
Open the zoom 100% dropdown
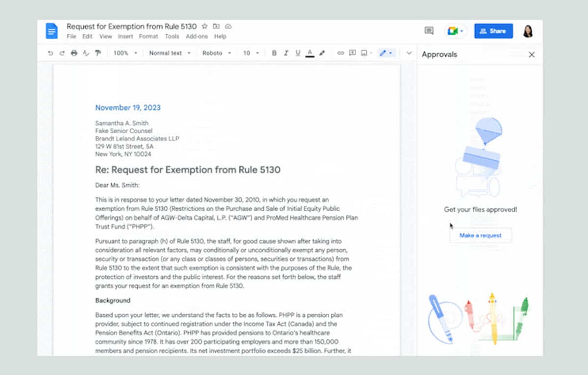pyautogui.click(x=125, y=53)
